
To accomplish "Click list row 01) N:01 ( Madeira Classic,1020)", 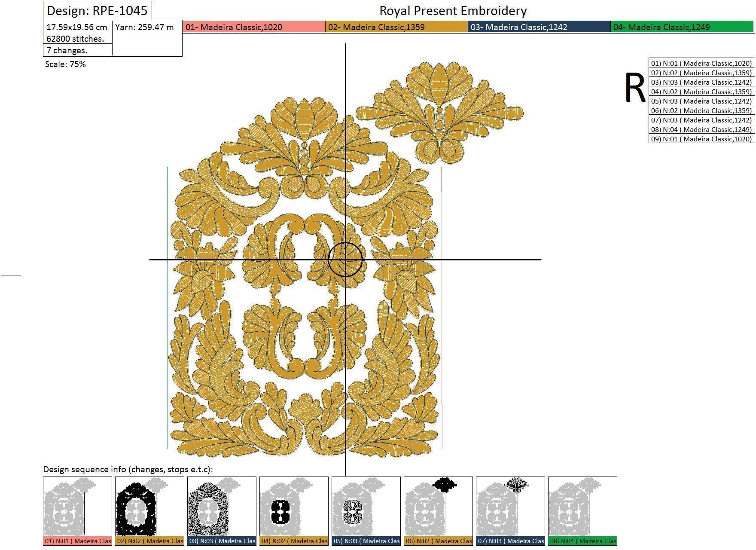I will pos(701,63).
